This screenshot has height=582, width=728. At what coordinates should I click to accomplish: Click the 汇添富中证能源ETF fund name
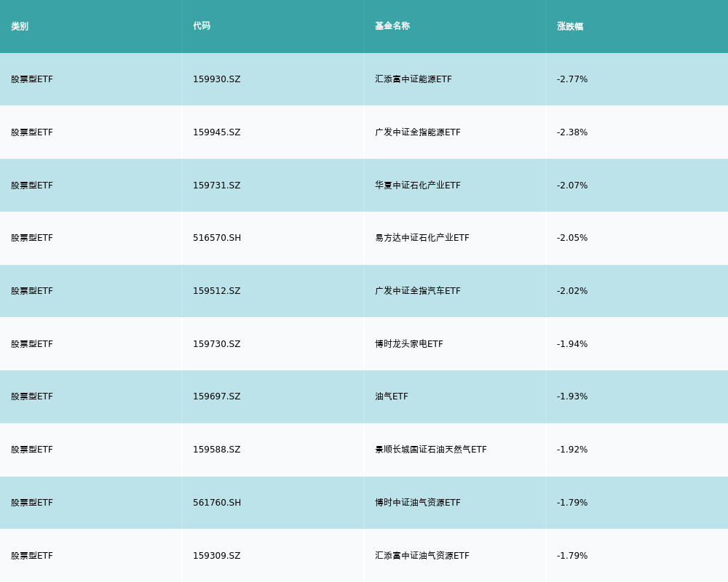[x=413, y=79]
